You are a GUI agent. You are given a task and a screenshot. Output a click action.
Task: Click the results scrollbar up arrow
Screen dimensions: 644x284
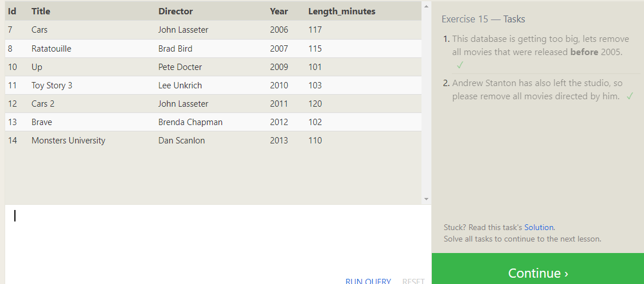[426, 6]
